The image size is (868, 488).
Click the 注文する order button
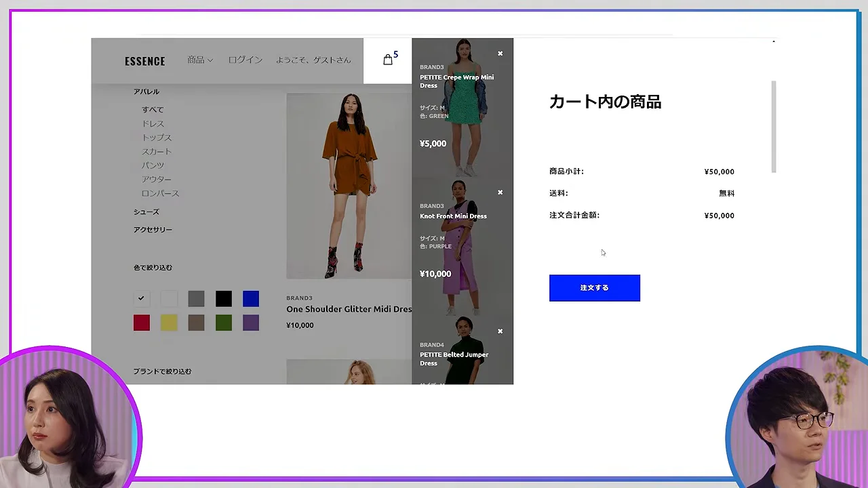coord(595,288)
